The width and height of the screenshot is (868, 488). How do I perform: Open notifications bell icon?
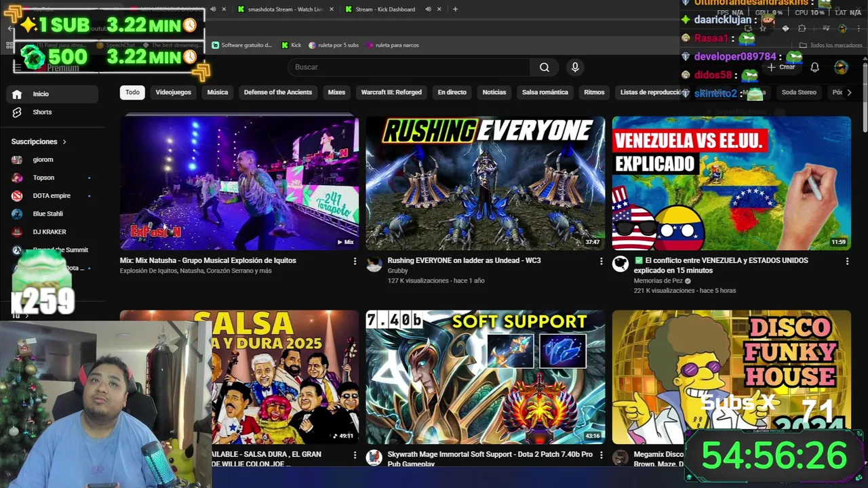point(815,67)
